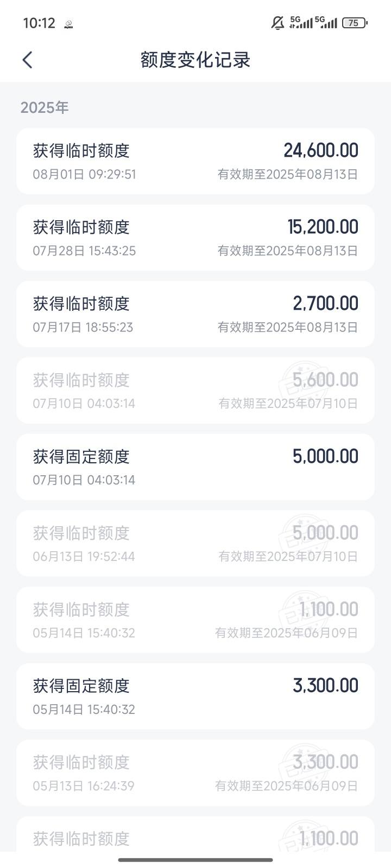Select expired 3,300.00 record from 05月13日
Screen dimensions: 391x868
(195, 773)
